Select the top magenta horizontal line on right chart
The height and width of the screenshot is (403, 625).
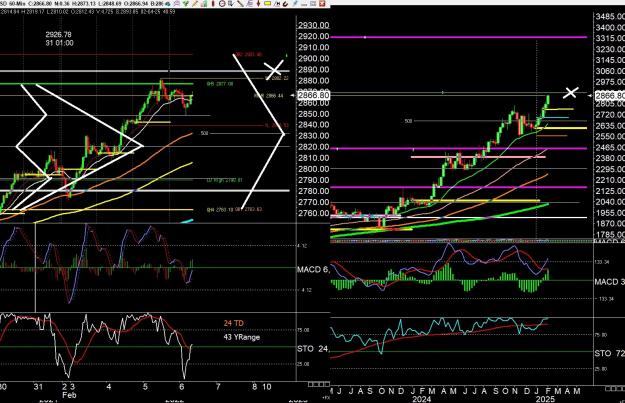pyautogui.click(x=458, y=37)
